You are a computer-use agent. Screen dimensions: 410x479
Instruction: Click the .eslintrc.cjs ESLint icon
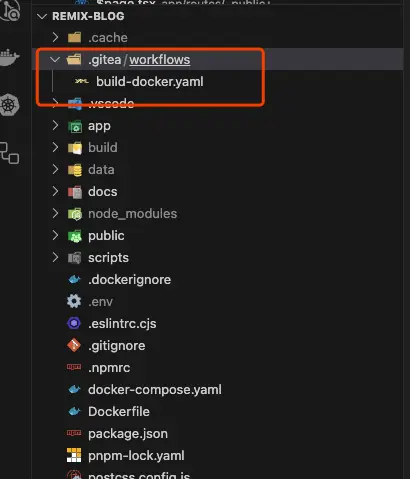click(74, 323)
